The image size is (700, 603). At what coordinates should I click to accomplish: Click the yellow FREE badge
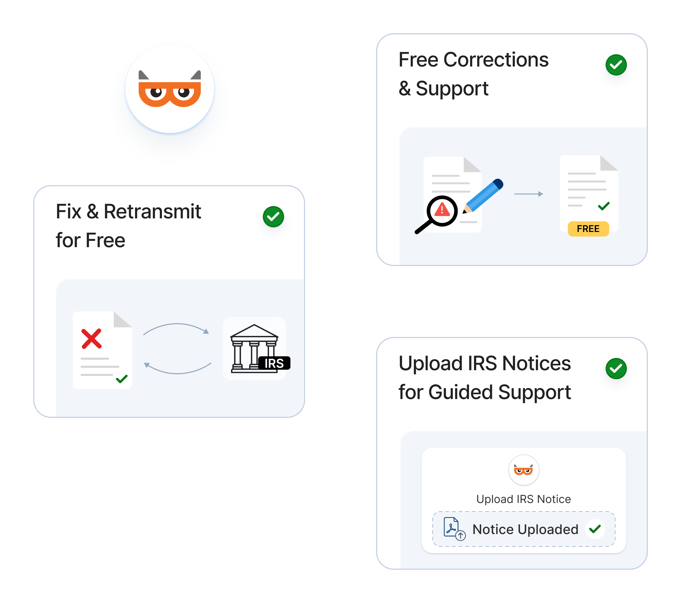pos(588,229)
